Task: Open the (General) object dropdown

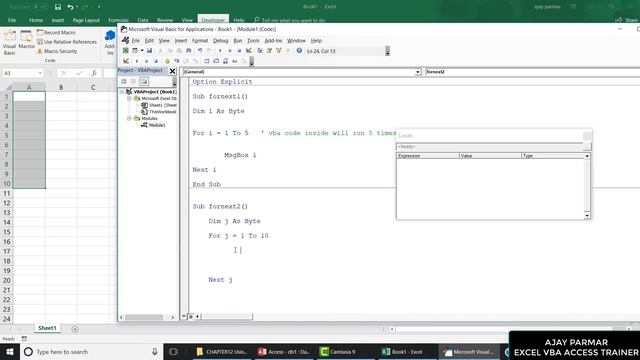Action: point(418,72)
